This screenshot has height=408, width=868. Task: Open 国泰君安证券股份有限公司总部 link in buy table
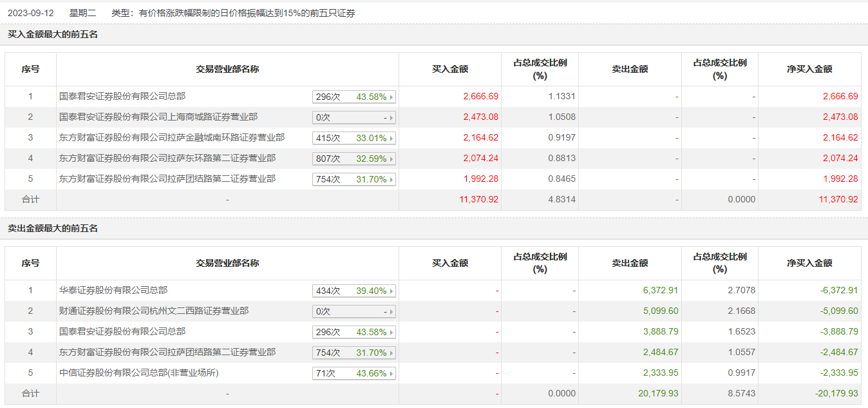coord(122,96)
